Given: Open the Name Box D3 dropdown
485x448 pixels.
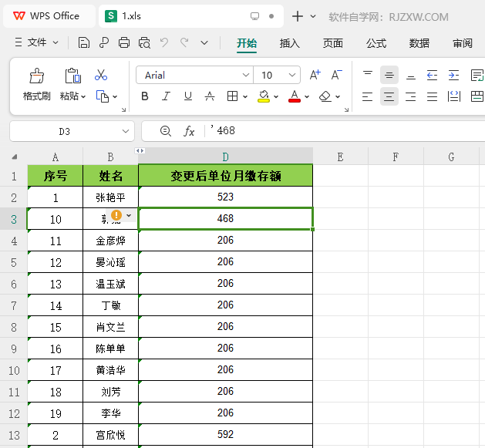Looking at the screenshot, I should point(125,131).
